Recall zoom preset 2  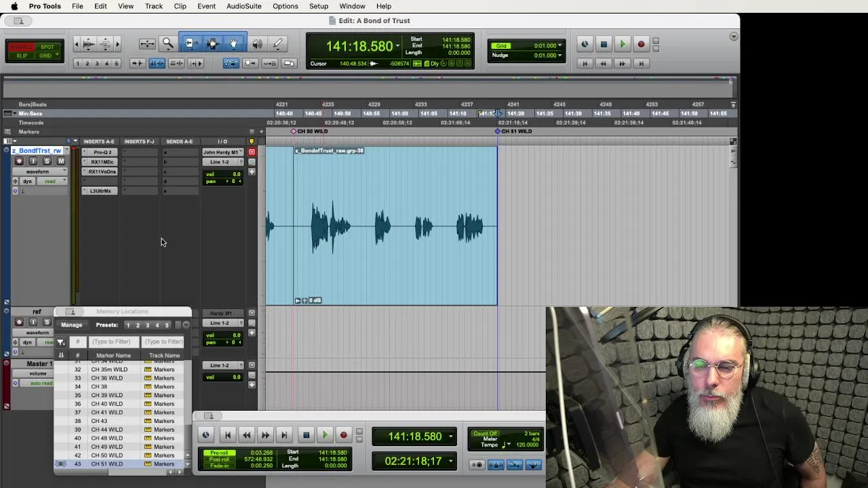click(87, 64)
